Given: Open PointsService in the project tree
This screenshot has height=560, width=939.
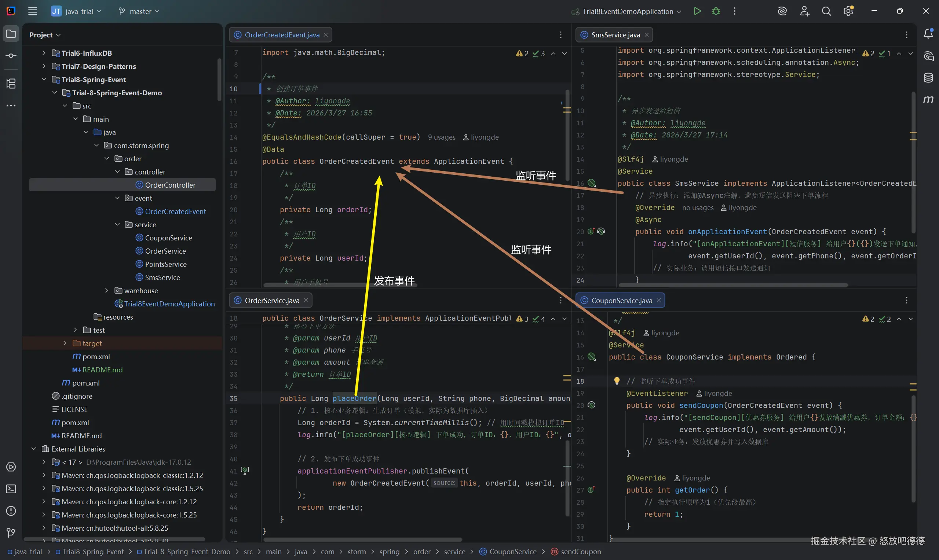Looking at the screenshot, I should point(166,264).
